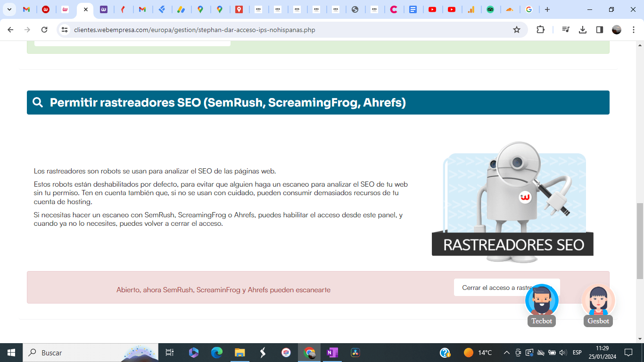644x362 pixels.
Task: Open the media control button
Action: [566, 30]
